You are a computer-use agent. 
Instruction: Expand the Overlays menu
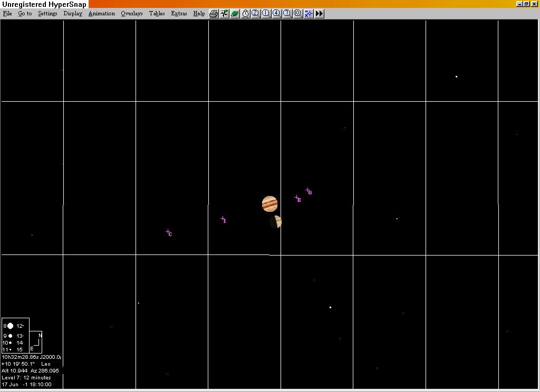pos(131,14)
